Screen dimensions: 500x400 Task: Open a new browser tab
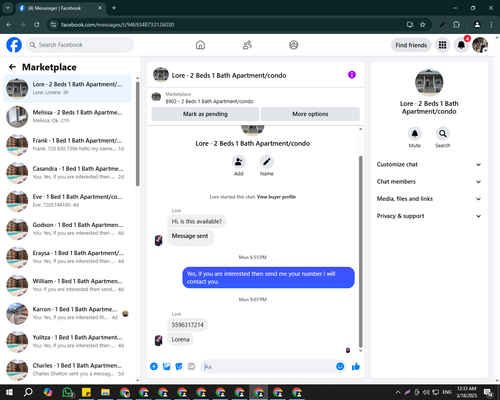[x=114, y=8]
